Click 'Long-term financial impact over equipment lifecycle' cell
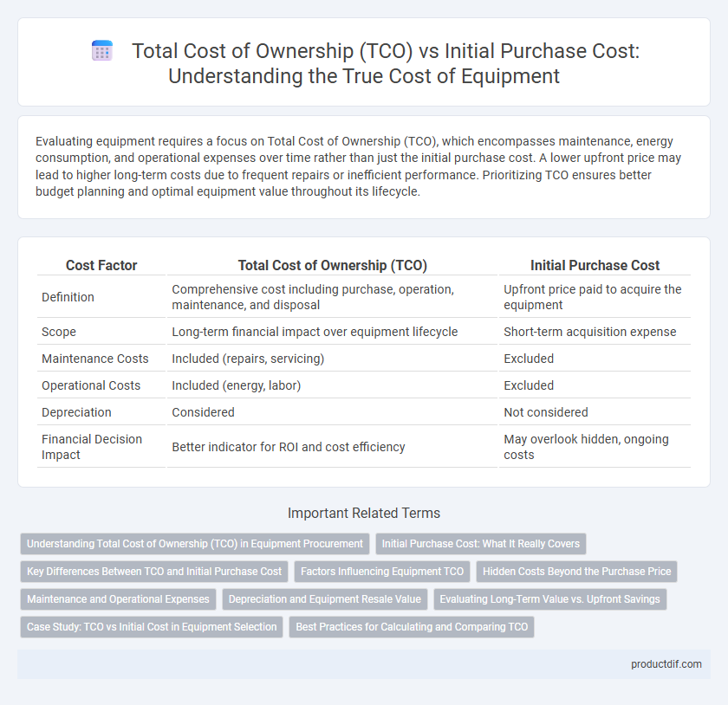This screenshot has width=728, height=705. point(333,332)
